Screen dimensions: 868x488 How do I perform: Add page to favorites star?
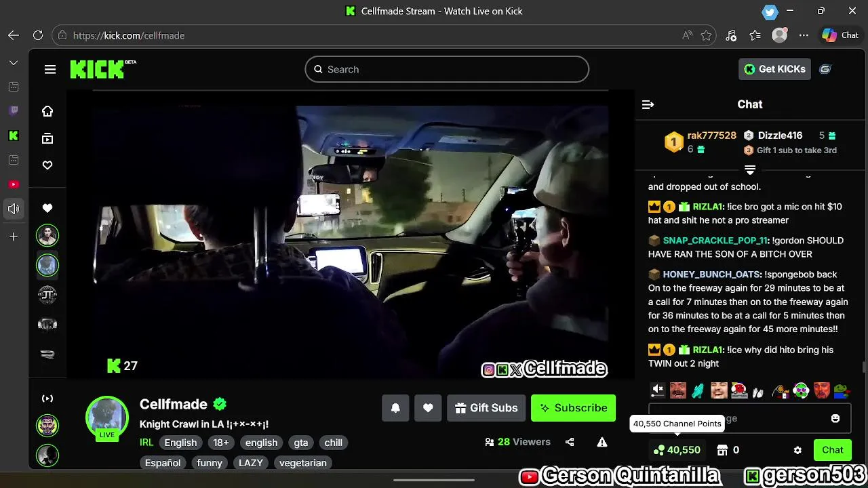[707, 35]
